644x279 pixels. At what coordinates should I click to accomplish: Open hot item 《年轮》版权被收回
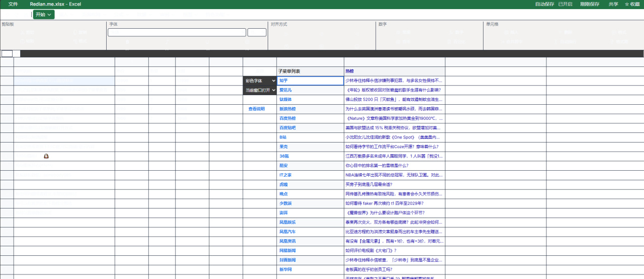pos(392,90)
